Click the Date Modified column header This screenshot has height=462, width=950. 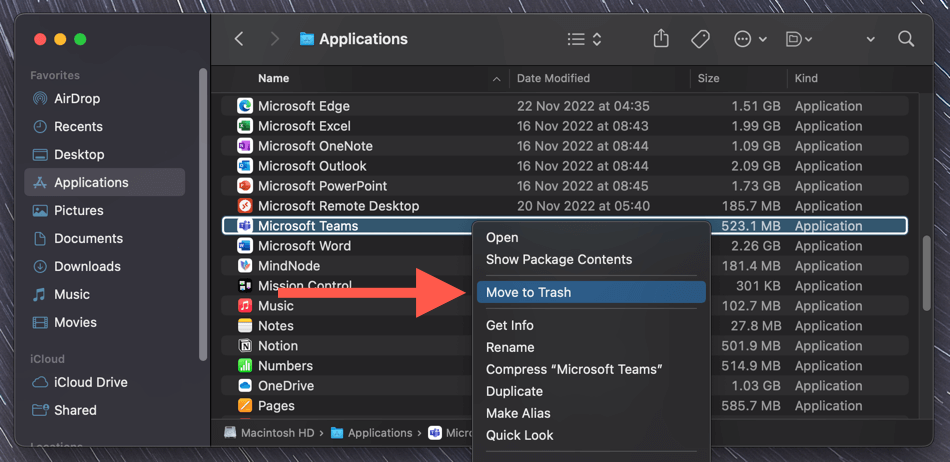[553, 78]
